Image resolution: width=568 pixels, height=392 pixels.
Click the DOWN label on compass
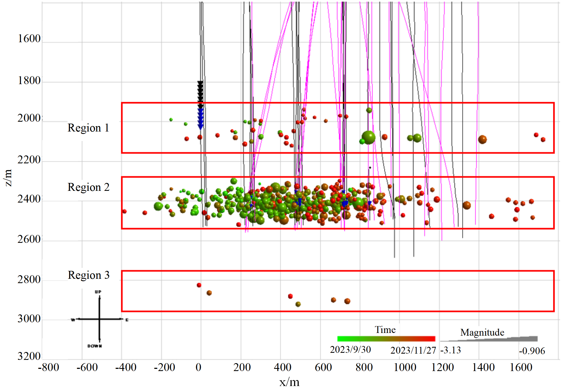[x=94, y=346]
